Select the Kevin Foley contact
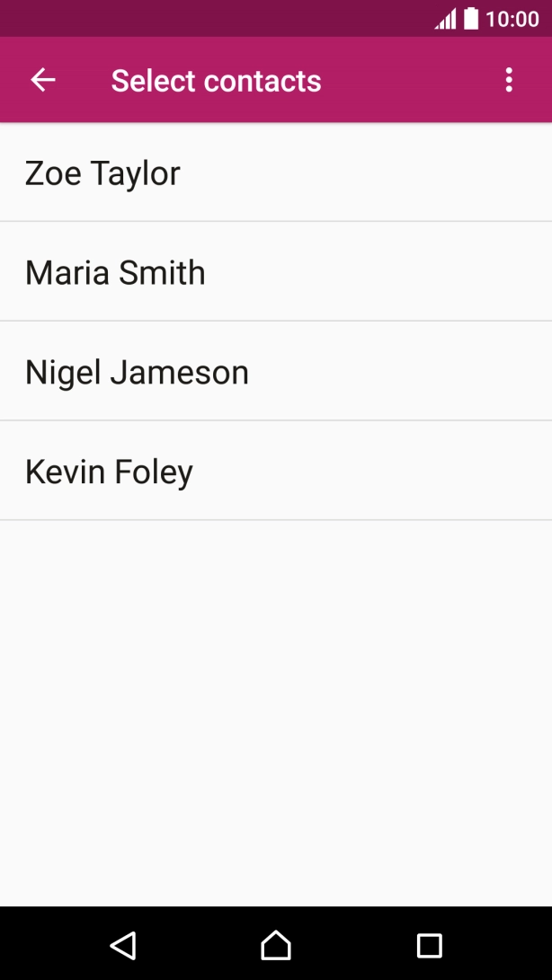 click(x=109, y=472)
